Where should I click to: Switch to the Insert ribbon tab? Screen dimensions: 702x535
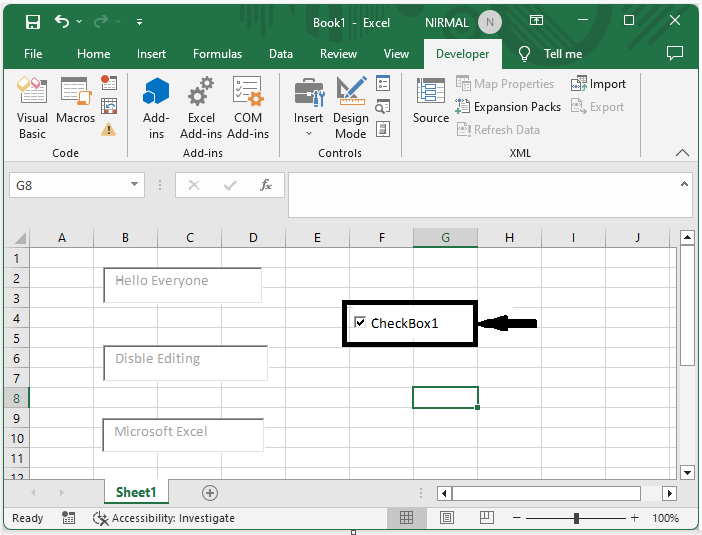(151, 54)
